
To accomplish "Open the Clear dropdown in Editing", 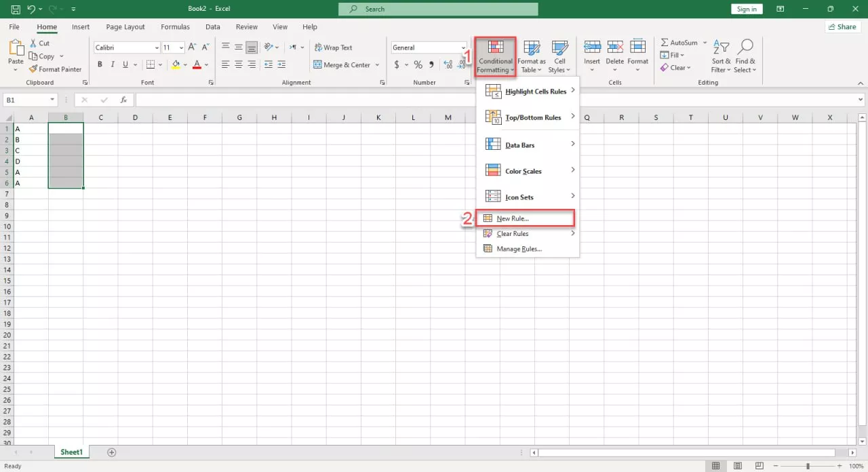I will pyautogui.click(x=675, y=68).
